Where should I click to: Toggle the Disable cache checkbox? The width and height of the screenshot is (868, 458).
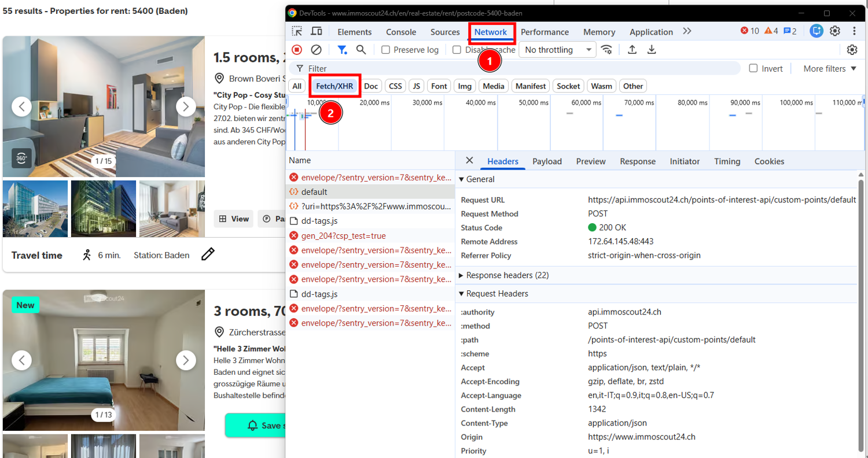point(457,50)
